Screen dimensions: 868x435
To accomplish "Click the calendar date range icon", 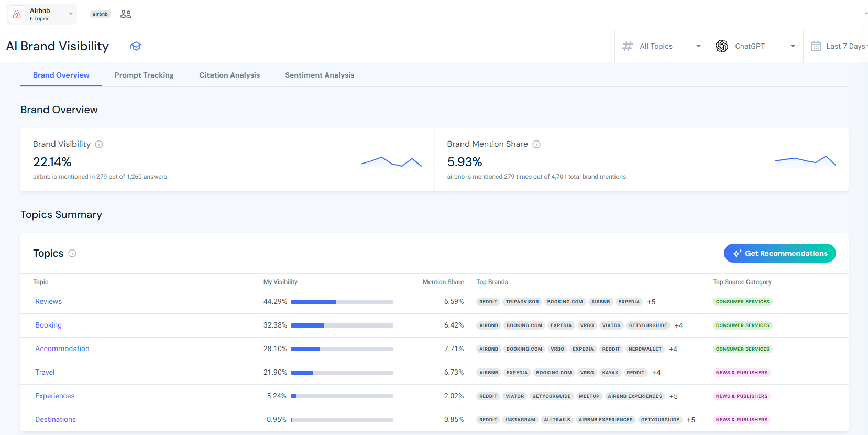I will [x=816, y=46].
